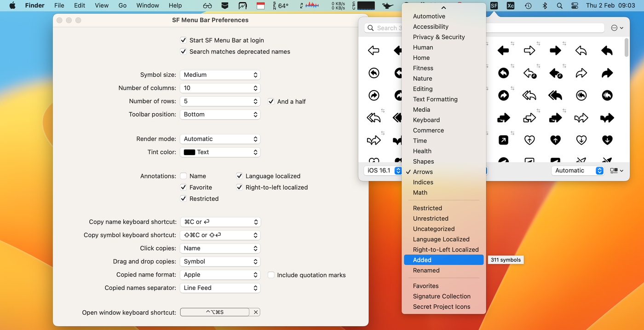Select the filled heart with down arrow symbol
644x330 pixels.
(607, 140)
